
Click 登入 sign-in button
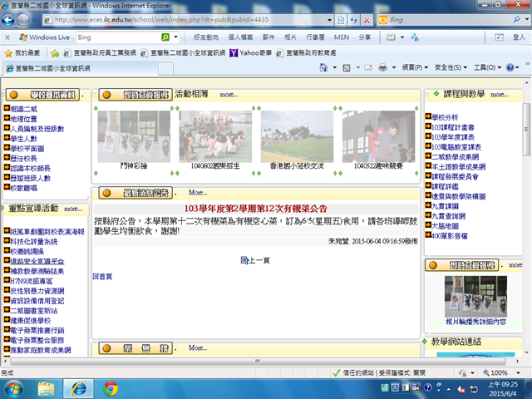click(x=519, y=37)
